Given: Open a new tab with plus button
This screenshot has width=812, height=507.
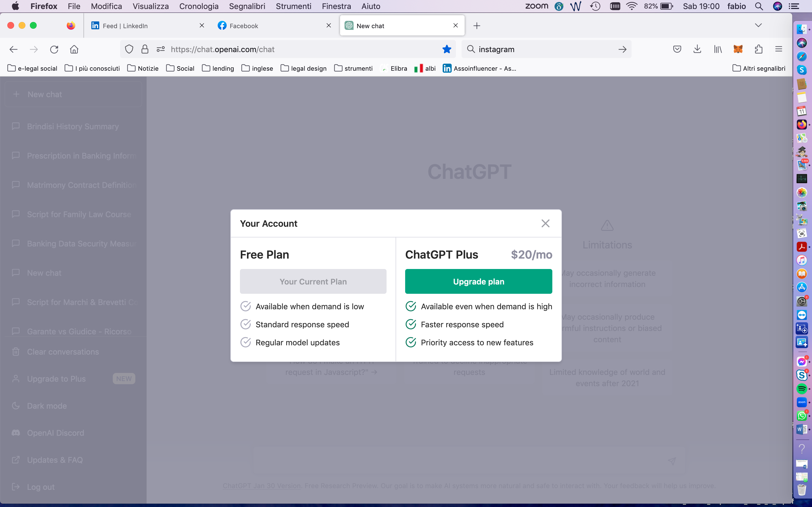Looking at the screenshot, I should point(477,26).
